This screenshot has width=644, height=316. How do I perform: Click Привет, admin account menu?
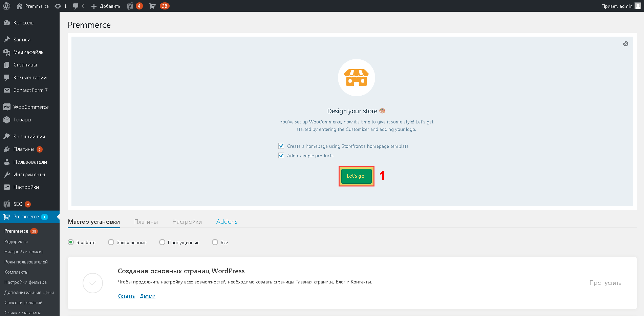click(621, 6)
